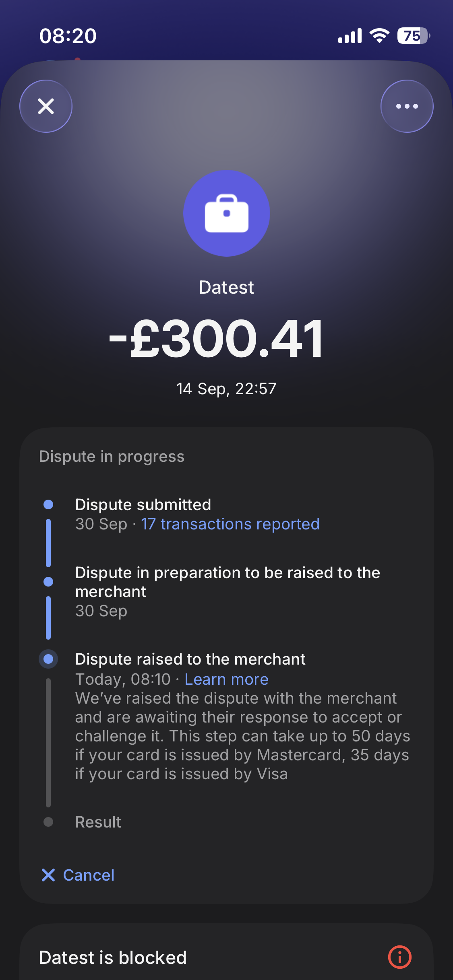This screenshot has width=453, height=980.
Task: Tap the battery indicator in status bar
Action: 414,36
